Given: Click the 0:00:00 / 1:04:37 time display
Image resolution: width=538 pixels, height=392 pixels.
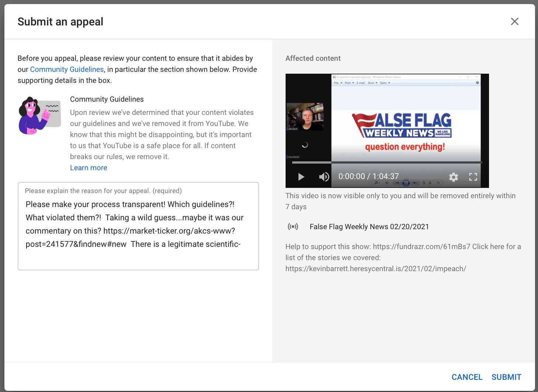Looking at the screenshot, I should point(368,176).
